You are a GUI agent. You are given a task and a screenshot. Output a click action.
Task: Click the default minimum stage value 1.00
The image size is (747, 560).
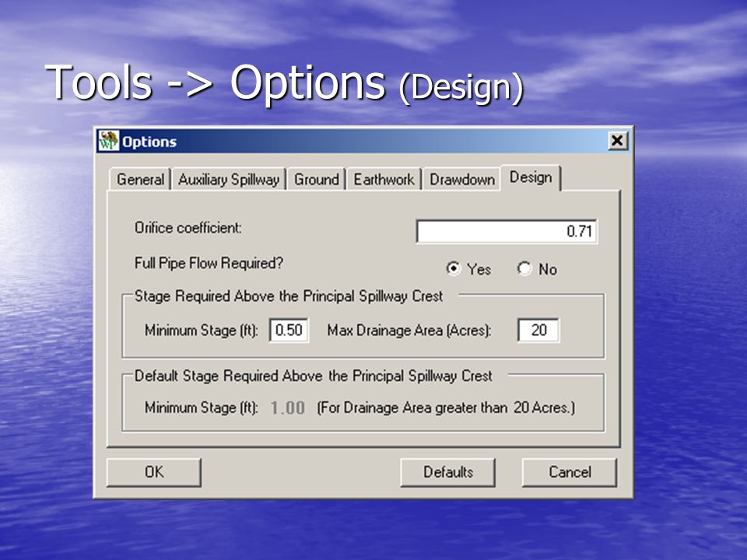point(288,408)
